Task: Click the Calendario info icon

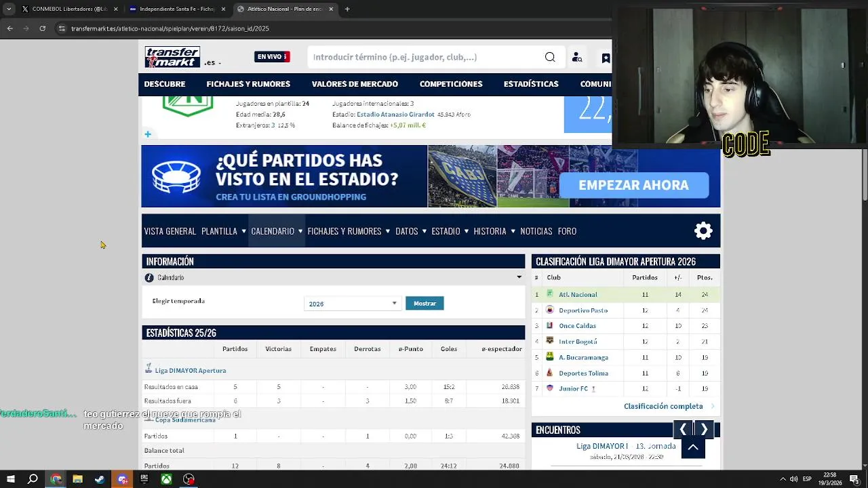Action: pos(149,278)
